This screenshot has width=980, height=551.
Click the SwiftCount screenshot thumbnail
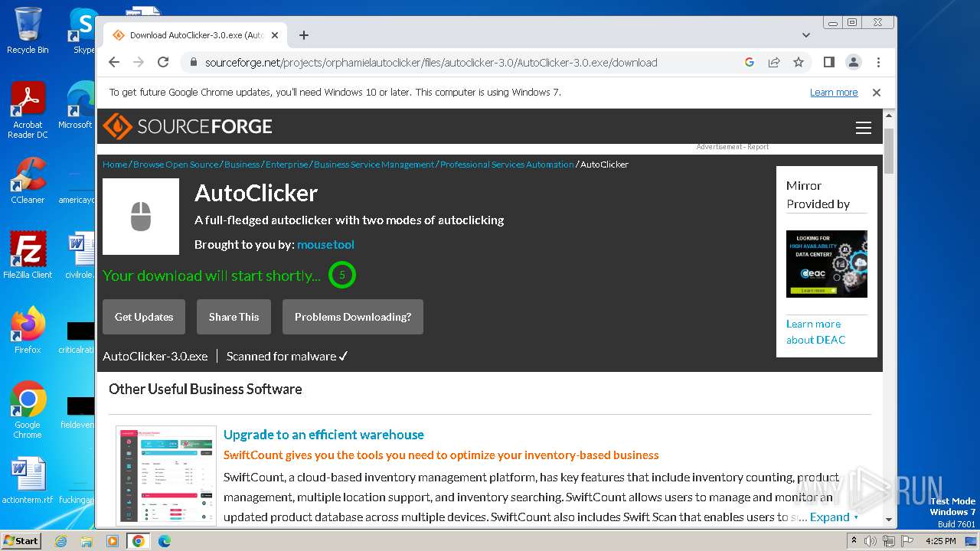pyautogui.click(x=166, y=474)
